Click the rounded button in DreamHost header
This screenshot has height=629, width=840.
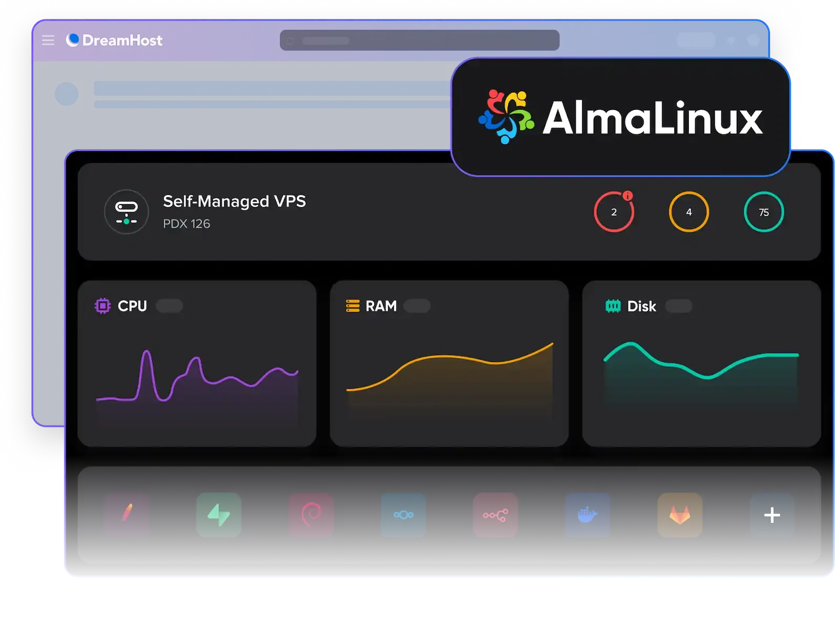(x=696, y=40)
